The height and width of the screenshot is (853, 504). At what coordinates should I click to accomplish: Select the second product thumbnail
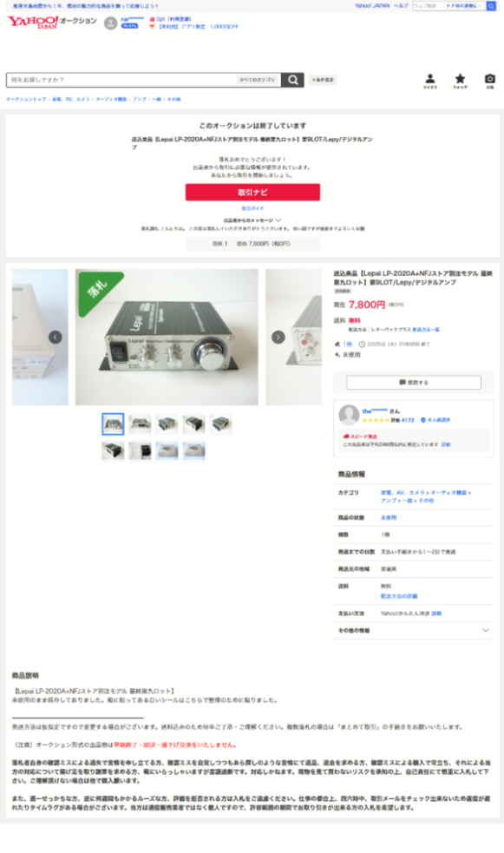coord(140,423)
